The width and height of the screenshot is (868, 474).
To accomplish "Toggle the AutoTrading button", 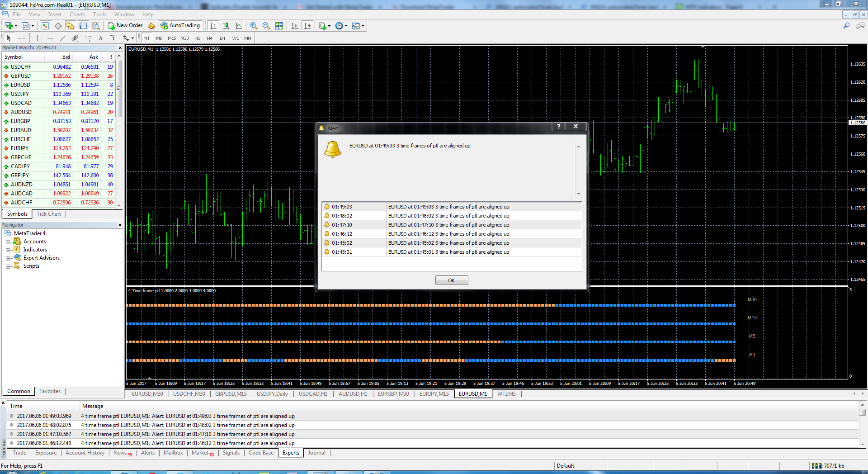I will click(x=180, y=26).
